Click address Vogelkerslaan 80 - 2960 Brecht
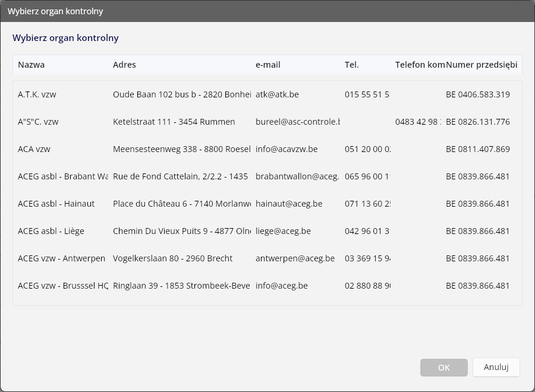This screenshot has height=392, width=535. click(172, 258)
